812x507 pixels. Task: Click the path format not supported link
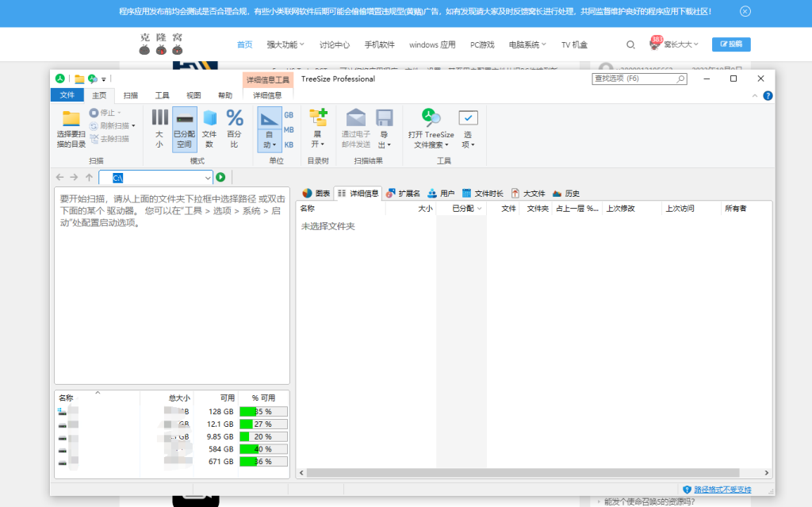pos(722,490)
